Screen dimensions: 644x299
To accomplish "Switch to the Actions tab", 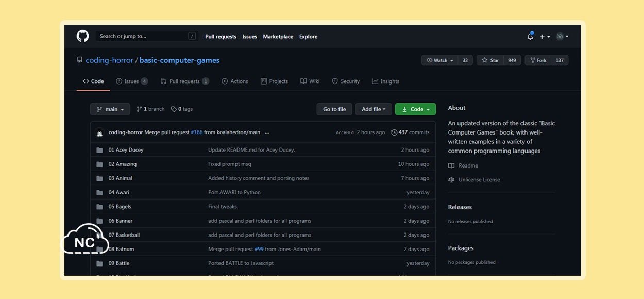I will click(235, 81).
